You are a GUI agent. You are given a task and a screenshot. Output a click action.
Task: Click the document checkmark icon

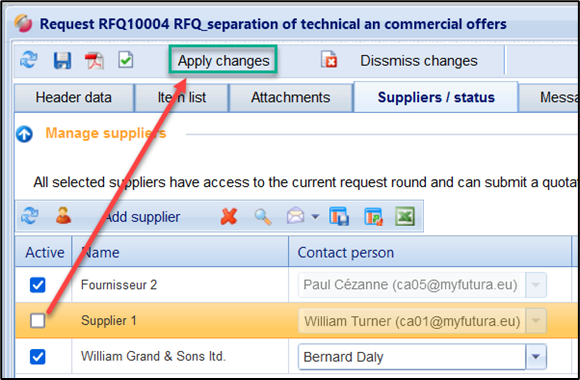coord(126,60)
